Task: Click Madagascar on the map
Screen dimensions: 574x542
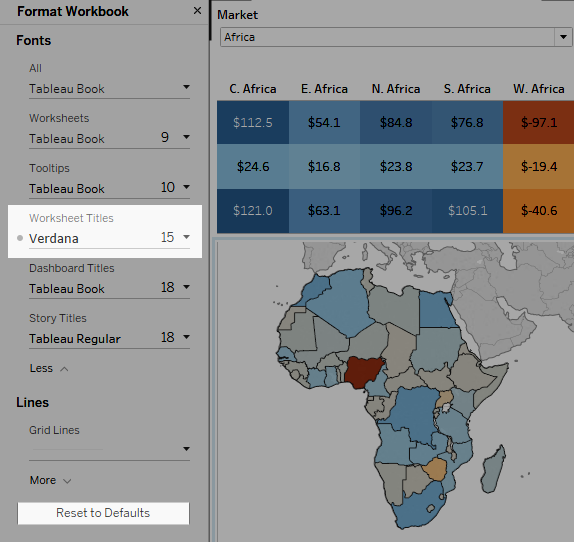Action: click(x=494, y=469)
